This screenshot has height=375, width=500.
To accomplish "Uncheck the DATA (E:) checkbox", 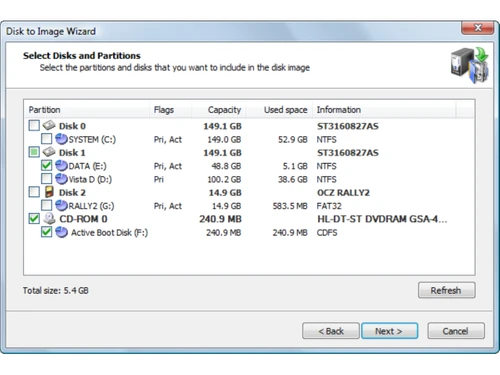I will click(46, 166).
